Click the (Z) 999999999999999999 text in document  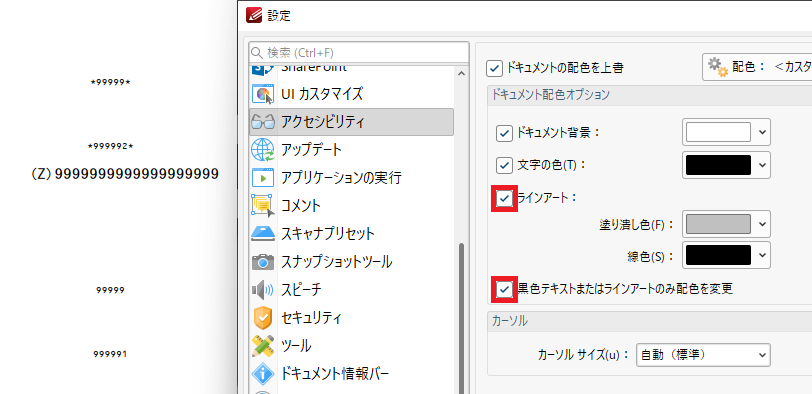coord(125,174)
